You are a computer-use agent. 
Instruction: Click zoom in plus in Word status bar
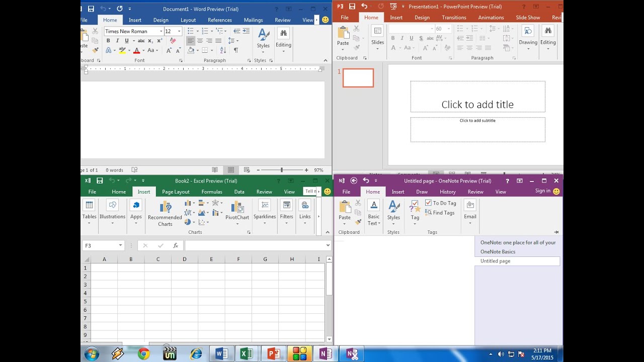tap(306, 170)
